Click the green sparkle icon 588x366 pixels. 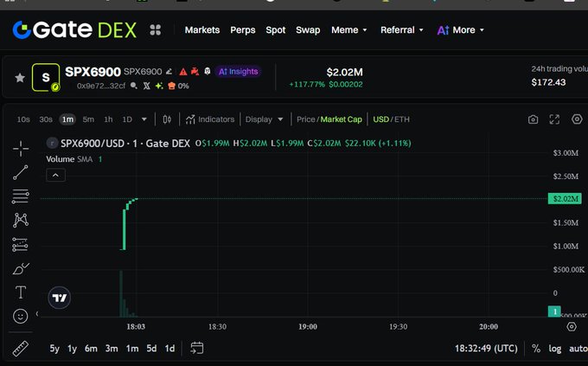(x=159, y=86)
